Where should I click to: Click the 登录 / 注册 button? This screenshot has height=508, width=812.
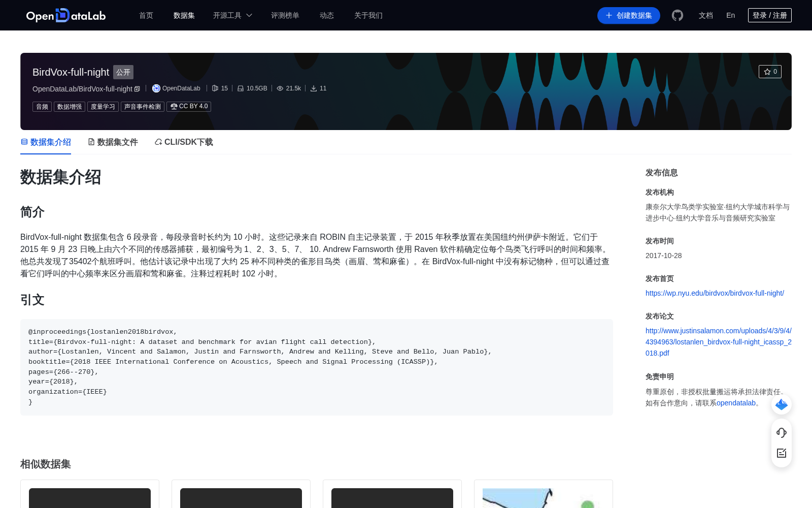coord(770,15)
